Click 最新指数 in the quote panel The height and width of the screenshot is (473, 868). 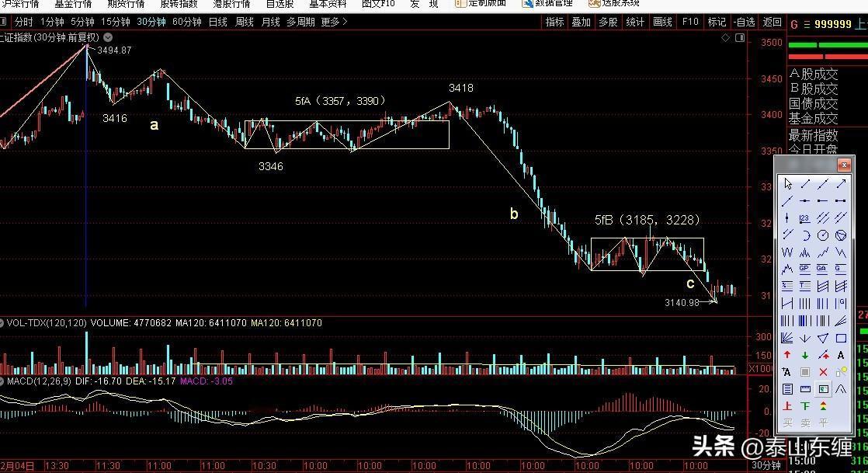(814, 135)
